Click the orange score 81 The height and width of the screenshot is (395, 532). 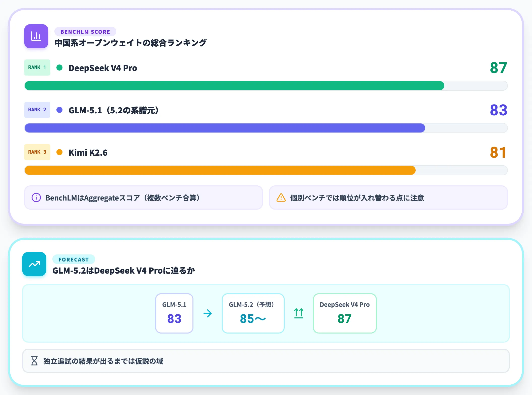[498, 152]
